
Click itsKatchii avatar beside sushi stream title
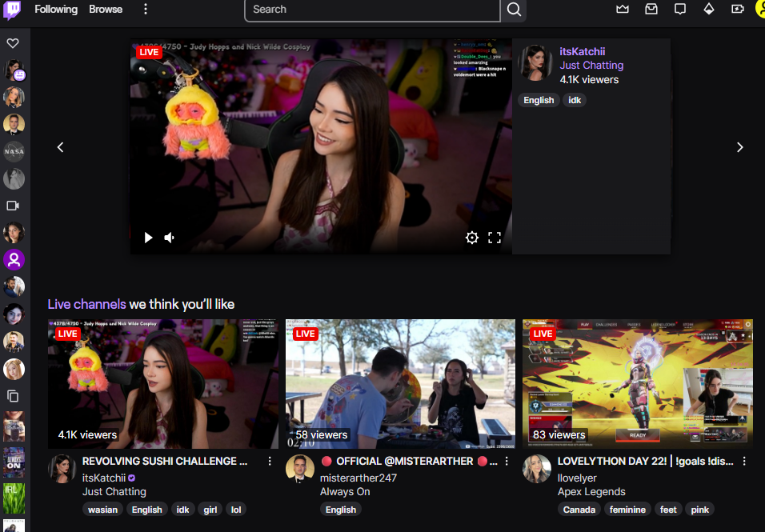(62, 469)
